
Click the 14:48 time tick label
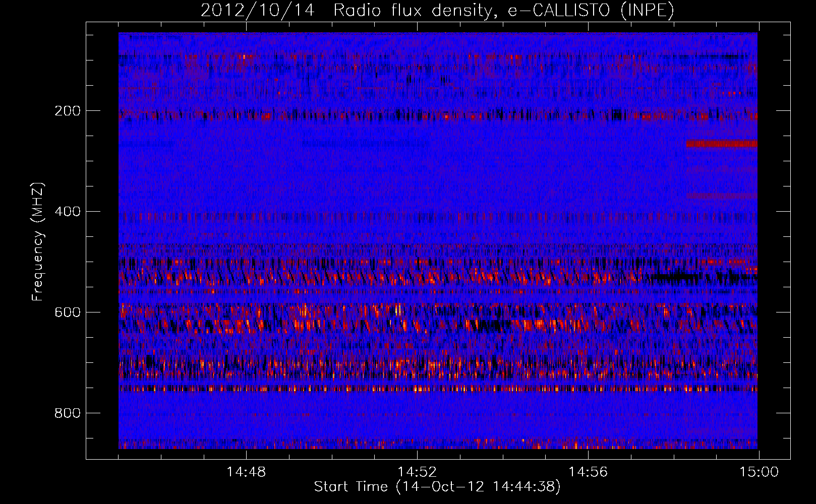(246, 472)
